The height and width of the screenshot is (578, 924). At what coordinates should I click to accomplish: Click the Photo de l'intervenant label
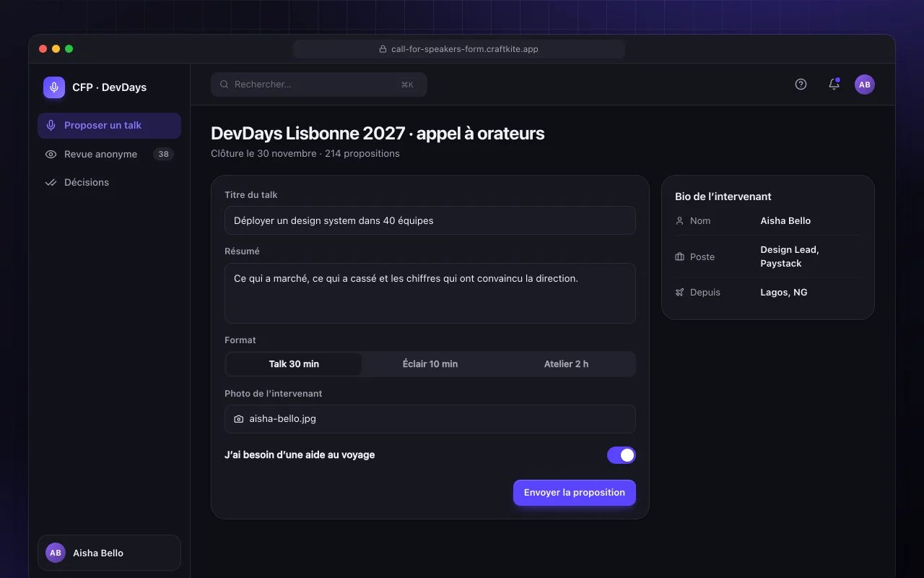(273, 394)
